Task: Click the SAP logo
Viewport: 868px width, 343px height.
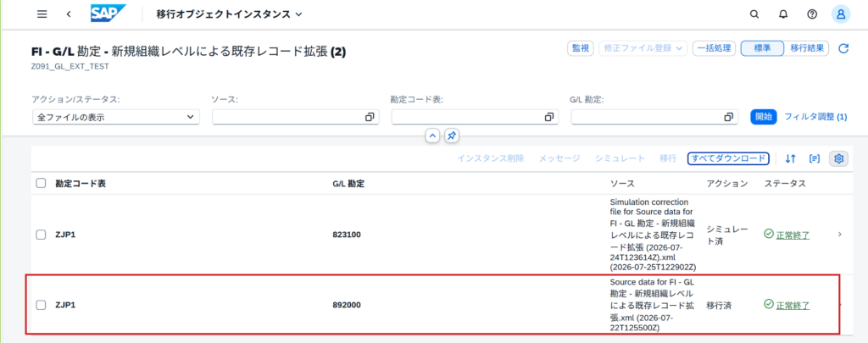Action: pyautogui.click(x=108, y=14)
